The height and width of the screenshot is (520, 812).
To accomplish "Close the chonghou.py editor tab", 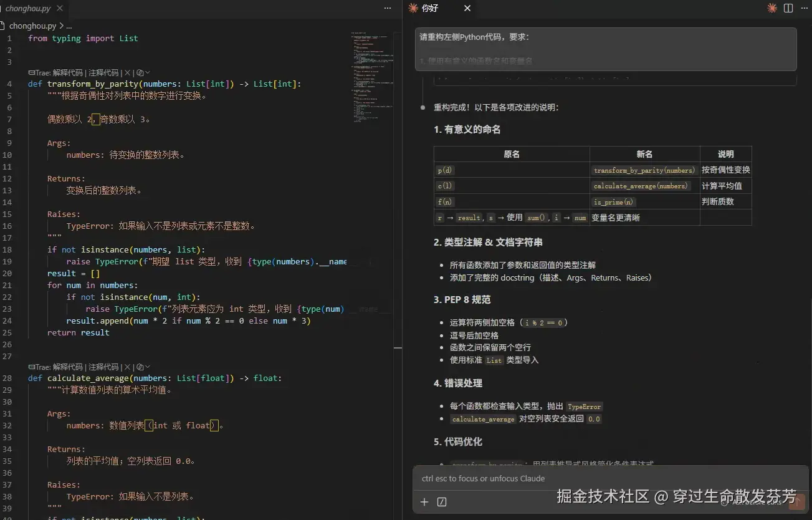I will (60, 9).
